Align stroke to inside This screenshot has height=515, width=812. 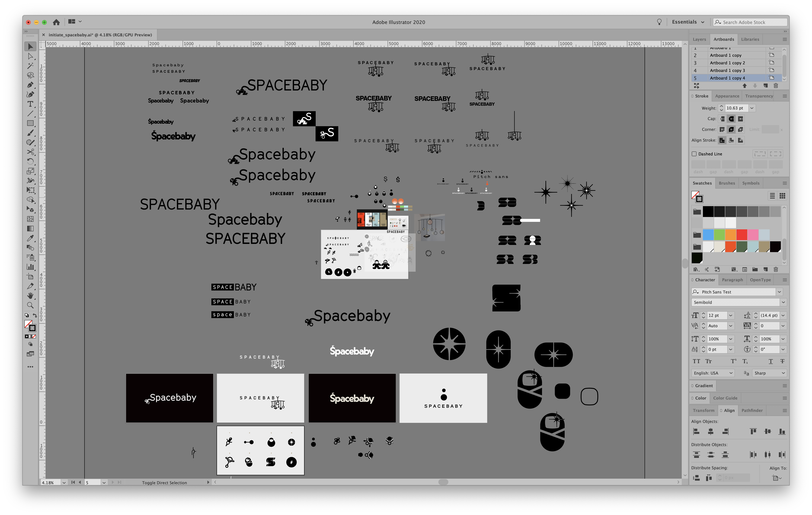coord(731,140)
